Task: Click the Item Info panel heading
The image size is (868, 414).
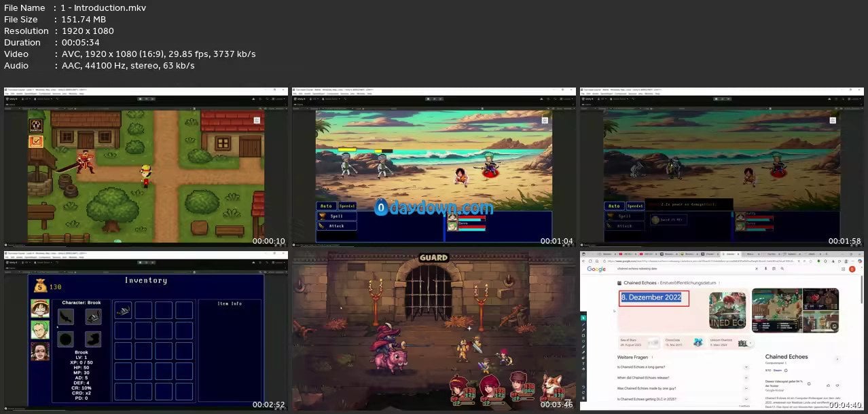Action: pyautogui.click(x=230, y=303)
